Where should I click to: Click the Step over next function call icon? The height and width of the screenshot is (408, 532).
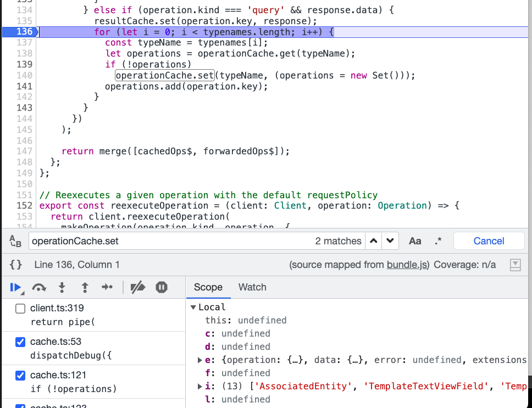(x=39, y=287)
